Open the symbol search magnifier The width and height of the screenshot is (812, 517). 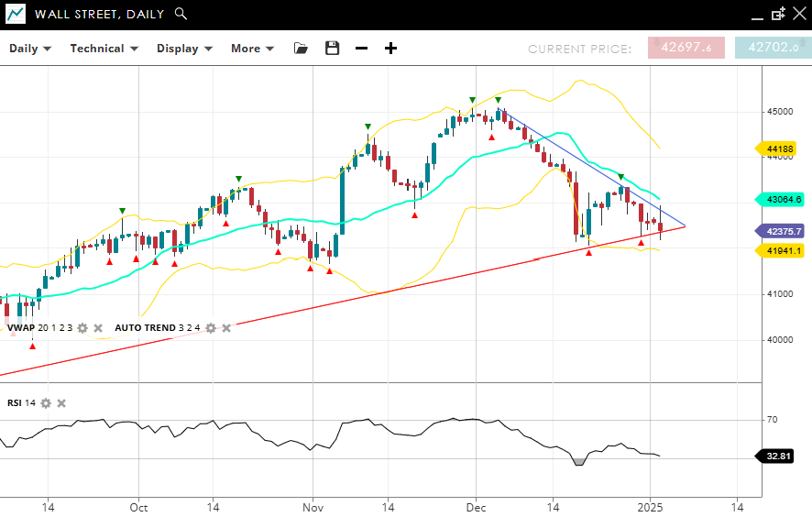pyautogui.click(x=181, y=14)
